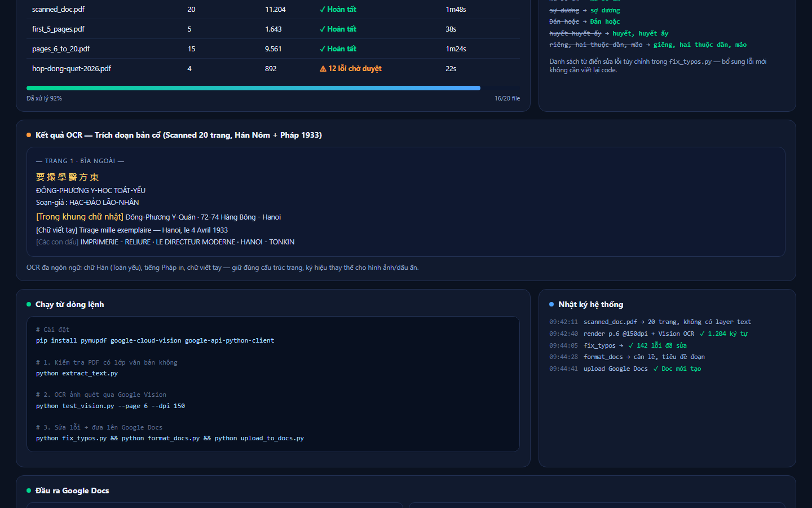Click the checkmark in the scanned_doc.pdf status
812x508 pixels.
(323, 10)
